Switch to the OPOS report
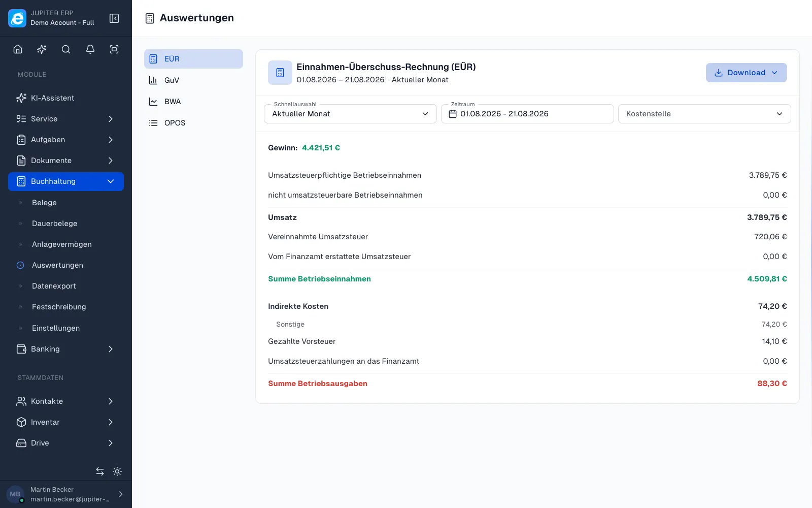 pos(193,123)
